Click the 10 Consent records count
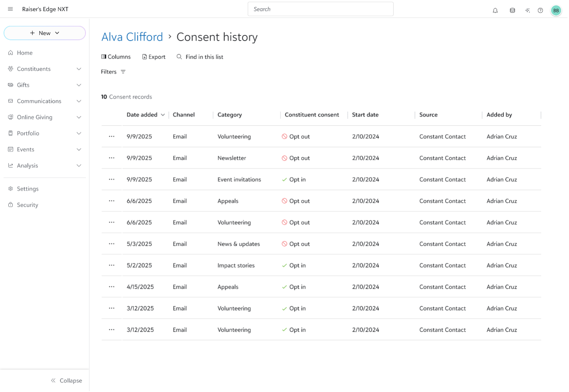The width and height of the screenshot is (569, 392). click(127, 97)
